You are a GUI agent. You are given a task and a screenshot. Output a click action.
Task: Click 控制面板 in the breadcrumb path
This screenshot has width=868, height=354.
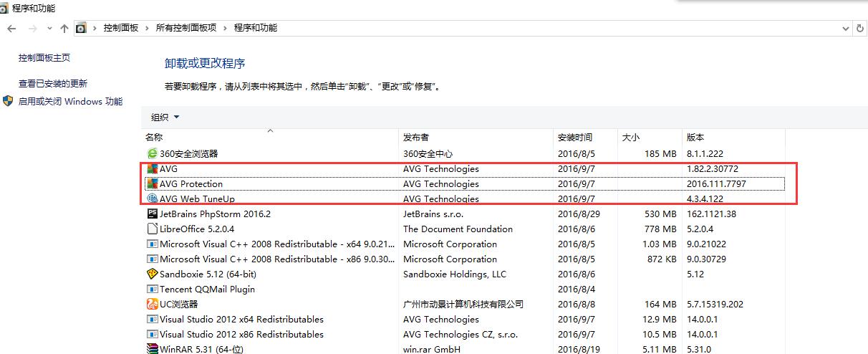click(121, 28)
